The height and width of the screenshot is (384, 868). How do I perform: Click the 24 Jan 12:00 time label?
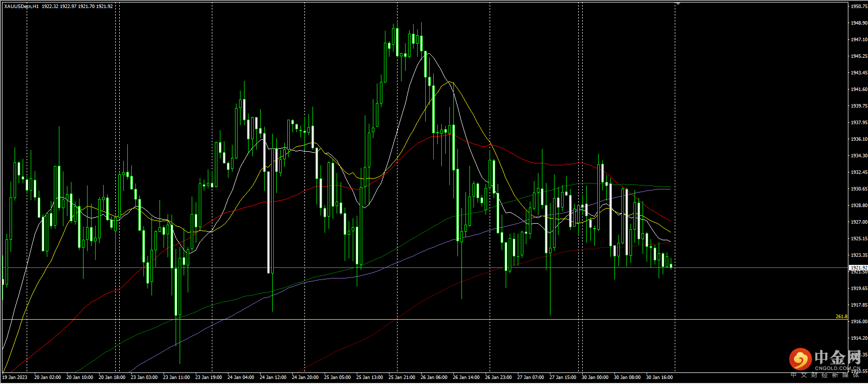273,377
